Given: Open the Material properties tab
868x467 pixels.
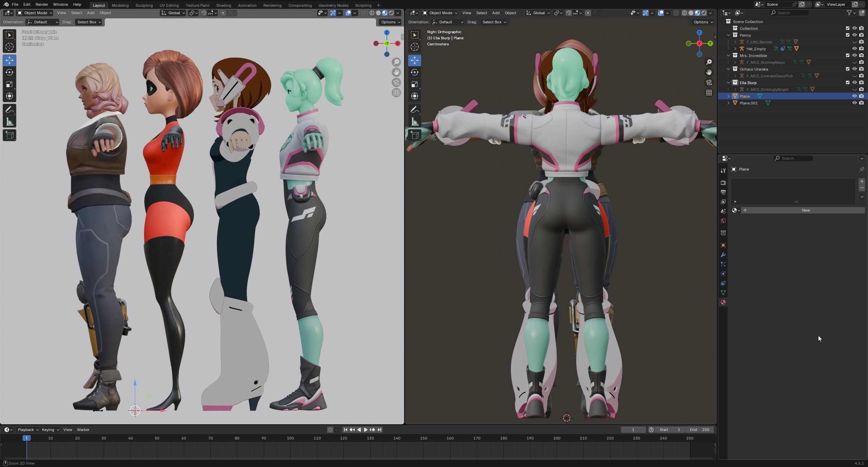Looking at the screenshot, I should (723, 302).
